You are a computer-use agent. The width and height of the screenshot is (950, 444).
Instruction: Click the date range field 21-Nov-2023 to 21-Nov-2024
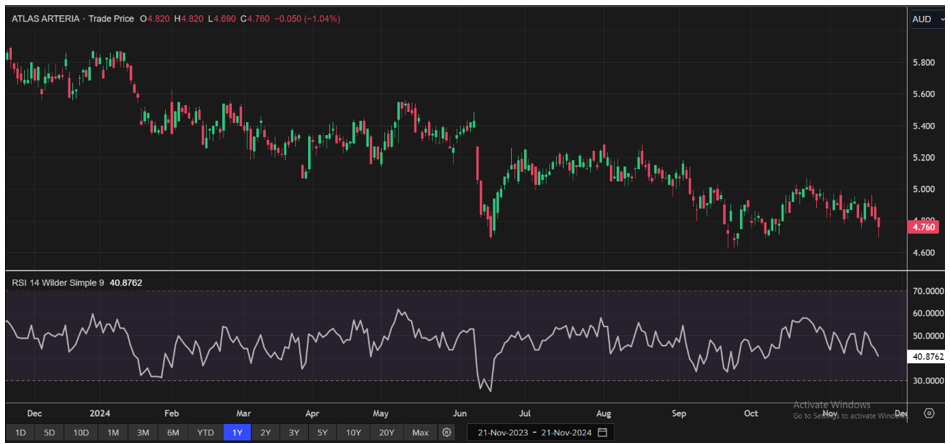tap(536, 432)
